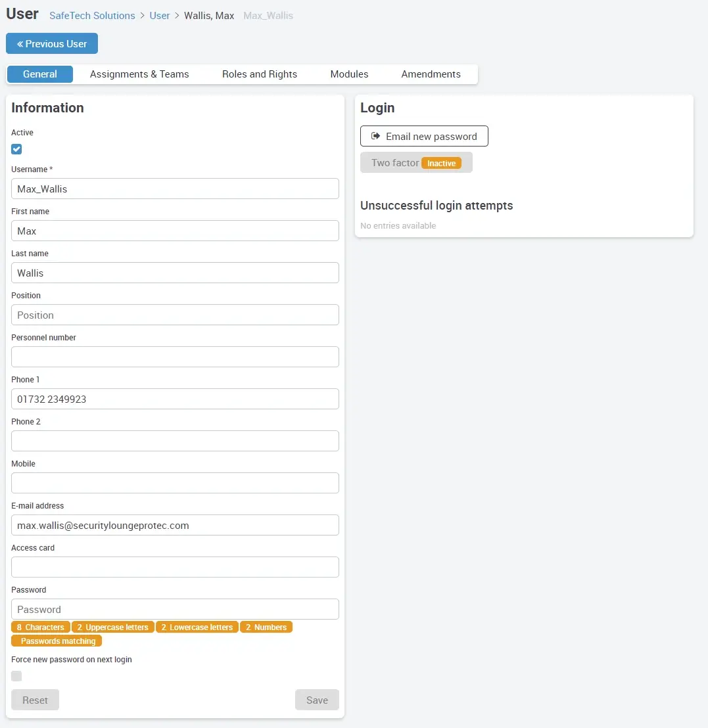The image size is (708, 728).
Task: Click the Passwords matching badge
Action: (x=57, y=641)
